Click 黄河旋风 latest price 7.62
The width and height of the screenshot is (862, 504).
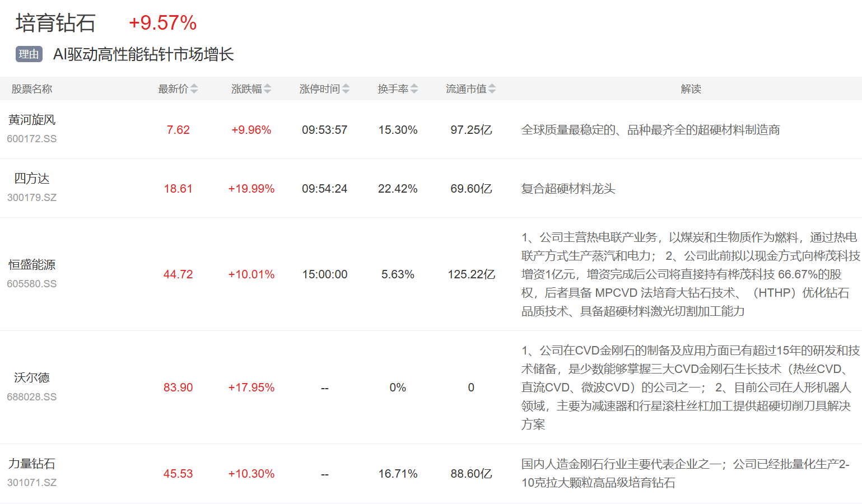point(178,130)
